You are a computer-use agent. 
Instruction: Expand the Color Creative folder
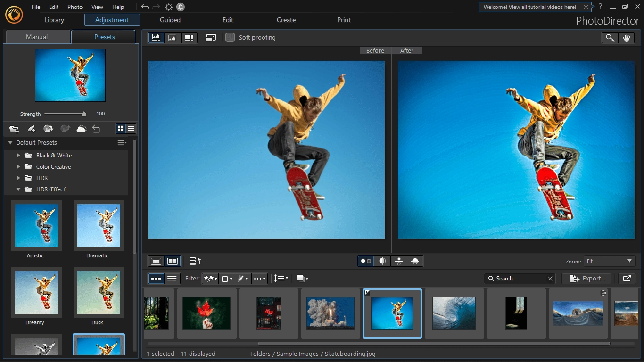pyautogui.click(x=18, y=167)
